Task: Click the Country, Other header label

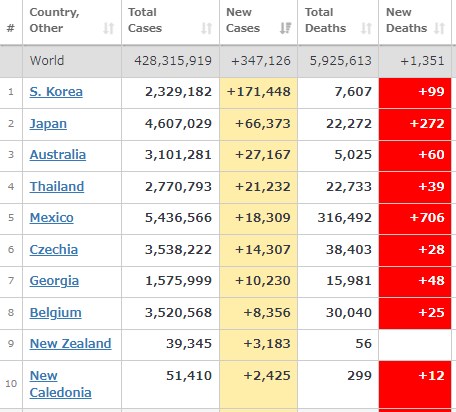Action: [x=55, y=20]
